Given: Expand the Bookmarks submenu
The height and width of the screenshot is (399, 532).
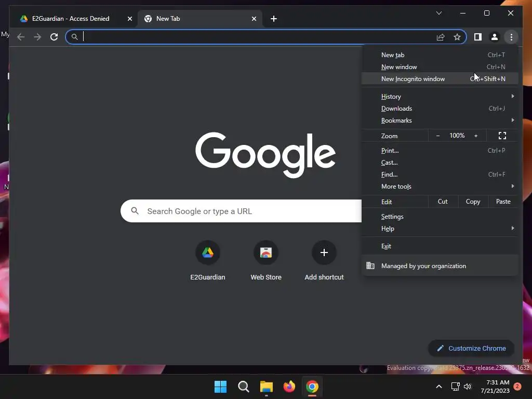Looking at the screenshot, I should [440, 121].
